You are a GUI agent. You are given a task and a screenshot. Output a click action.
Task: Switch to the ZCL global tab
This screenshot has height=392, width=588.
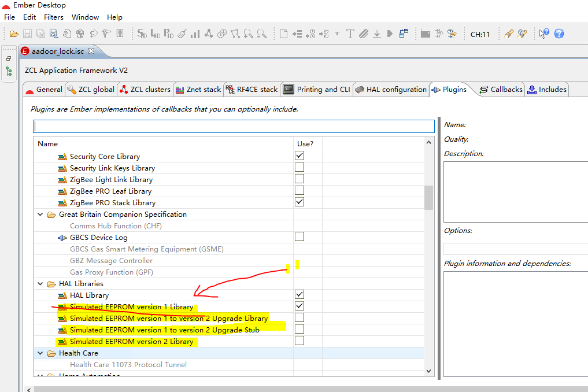[91, 90]
